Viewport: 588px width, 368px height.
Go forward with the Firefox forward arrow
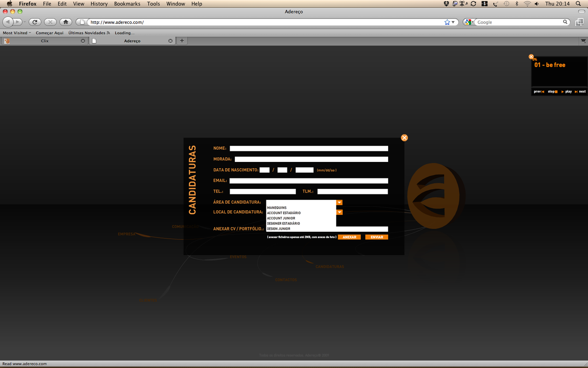click(x=18, y=22)
